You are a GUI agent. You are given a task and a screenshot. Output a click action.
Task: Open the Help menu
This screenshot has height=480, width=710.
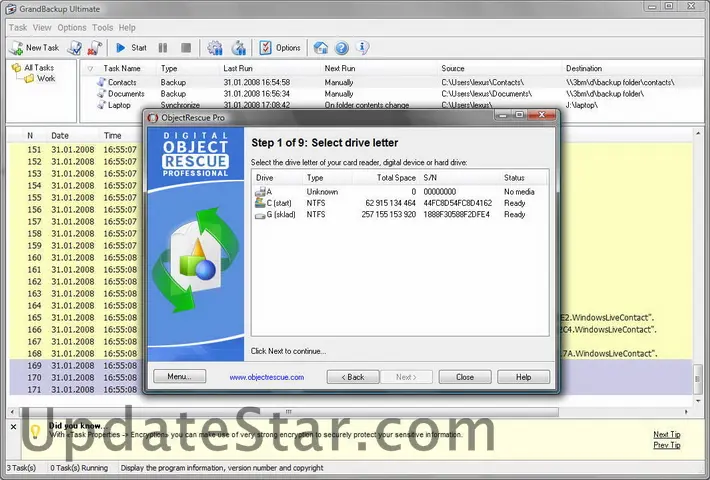(127, 28)
